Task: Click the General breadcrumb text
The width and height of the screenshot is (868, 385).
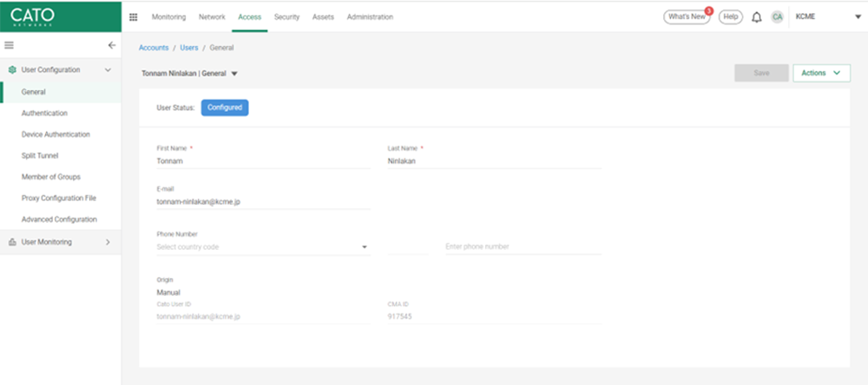Action: click(221, 49)
